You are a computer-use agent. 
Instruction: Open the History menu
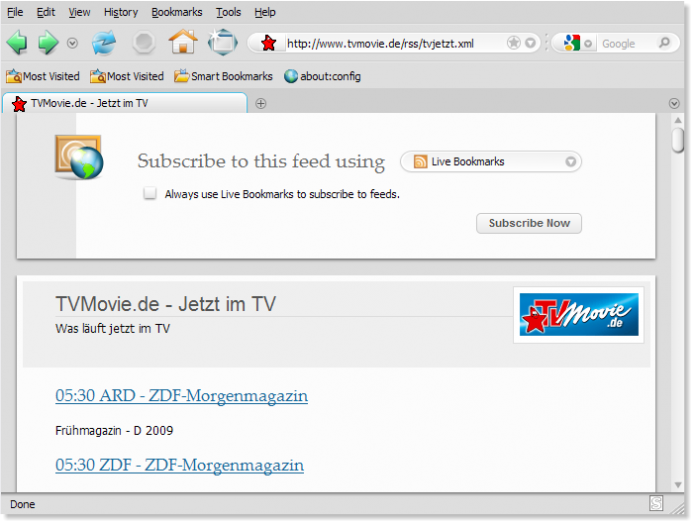tap(121, 12)
